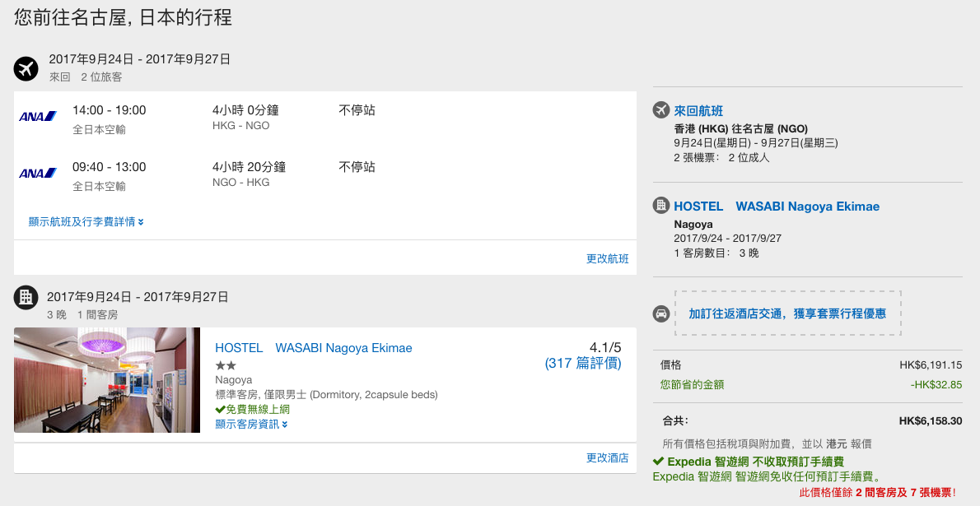
Task: Click the 來回 2 位旅客 trip summary
Action: (86, 77)
